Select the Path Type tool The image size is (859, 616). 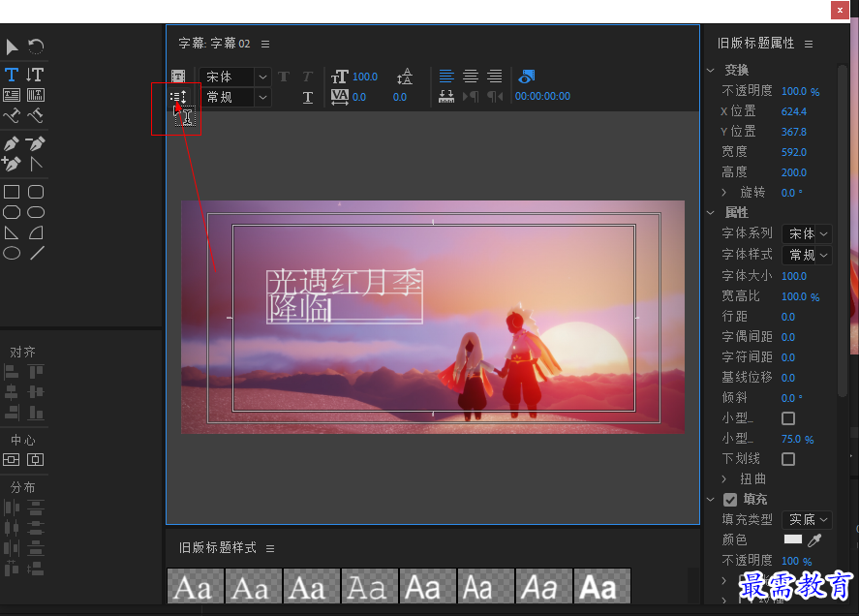point(12,115)
